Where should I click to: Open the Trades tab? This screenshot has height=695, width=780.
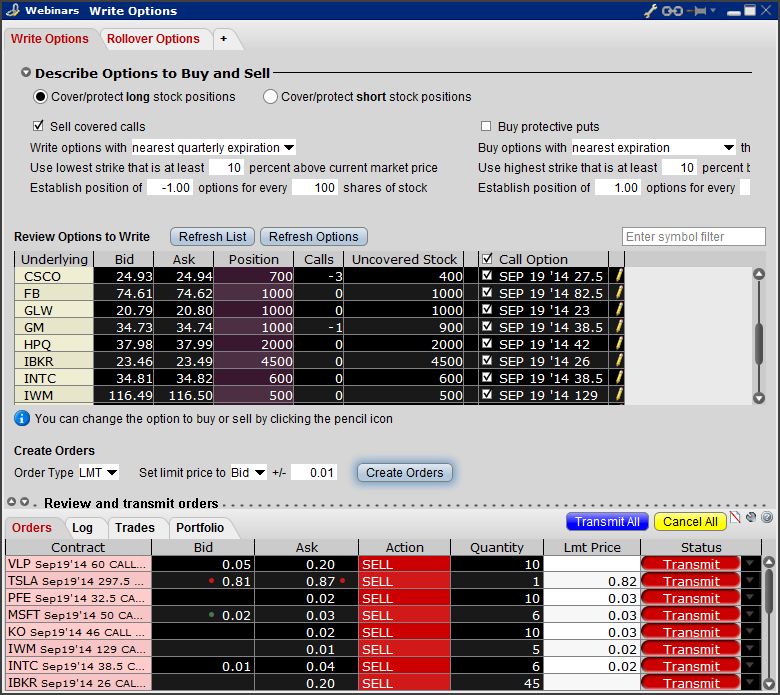(135, 527)
